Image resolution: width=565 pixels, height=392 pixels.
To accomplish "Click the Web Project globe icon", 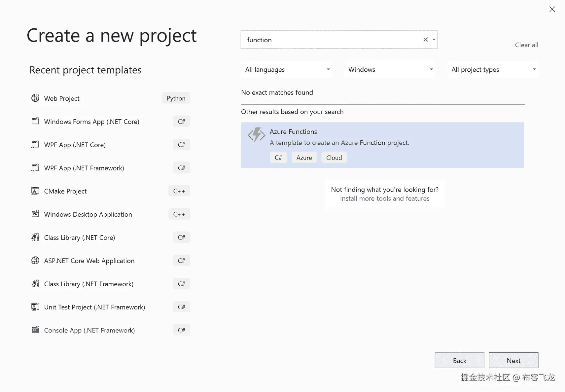I will click(35, 98).
